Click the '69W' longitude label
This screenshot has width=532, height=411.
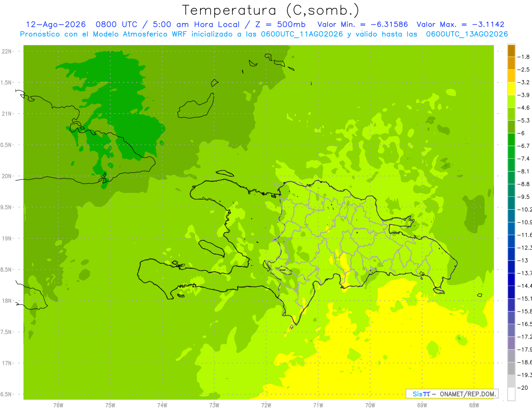click(x=422, y=405)
